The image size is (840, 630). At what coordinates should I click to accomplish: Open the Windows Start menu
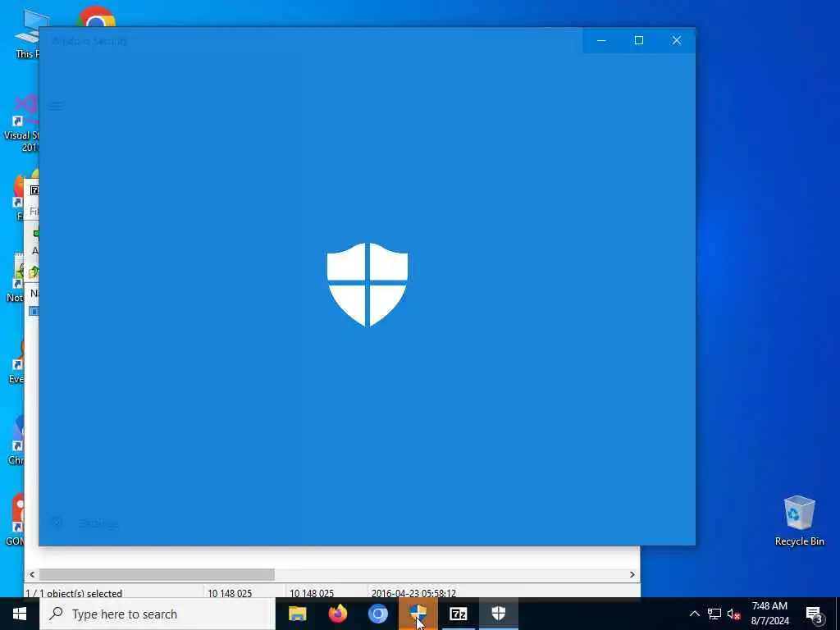click(x=20, y=614)
